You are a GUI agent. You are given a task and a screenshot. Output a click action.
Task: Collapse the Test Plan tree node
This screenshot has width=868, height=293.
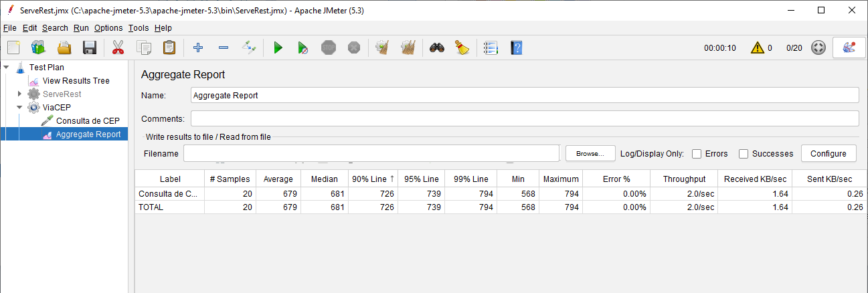point(7,67)
